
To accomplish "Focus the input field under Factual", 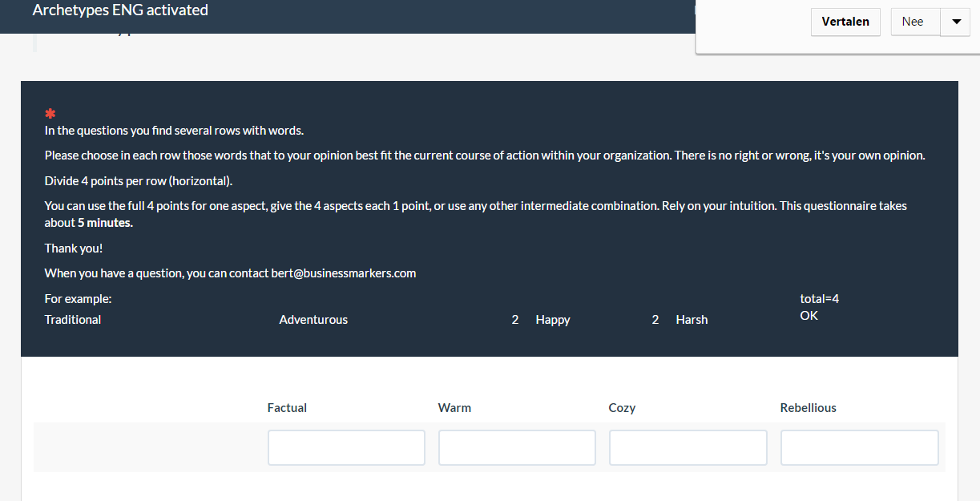I will [x=346, y=447].
